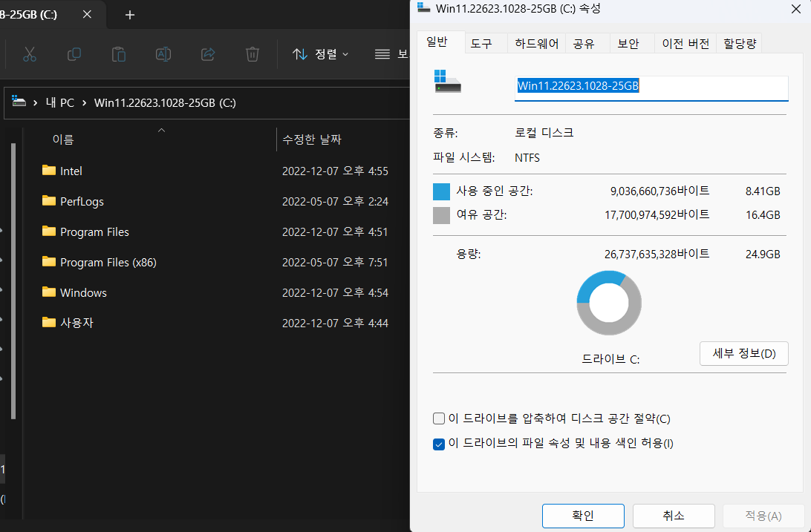Click the Share icon in Explorer toolbar
This screenshot has width=811, height=532.
coord(208,54)
